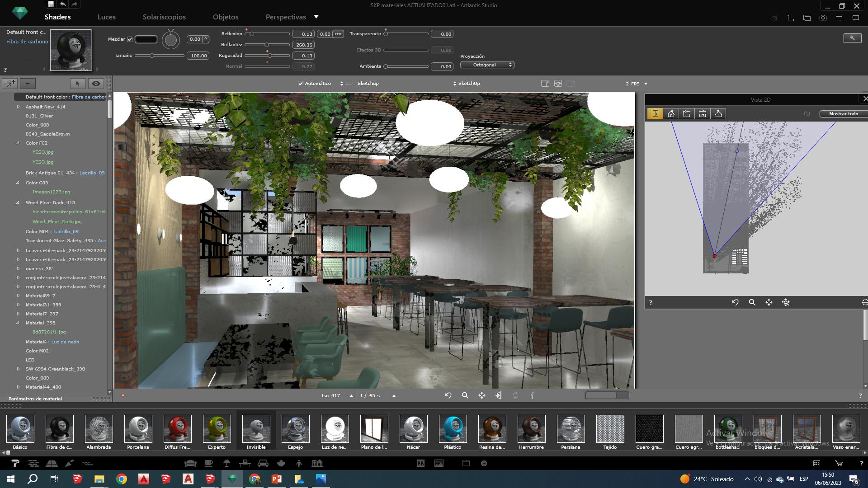This screenshot has height=488, width=868.
Task: Open the FPS dropdown arrow
Action: pyautogui.click(x=646, y=84)
